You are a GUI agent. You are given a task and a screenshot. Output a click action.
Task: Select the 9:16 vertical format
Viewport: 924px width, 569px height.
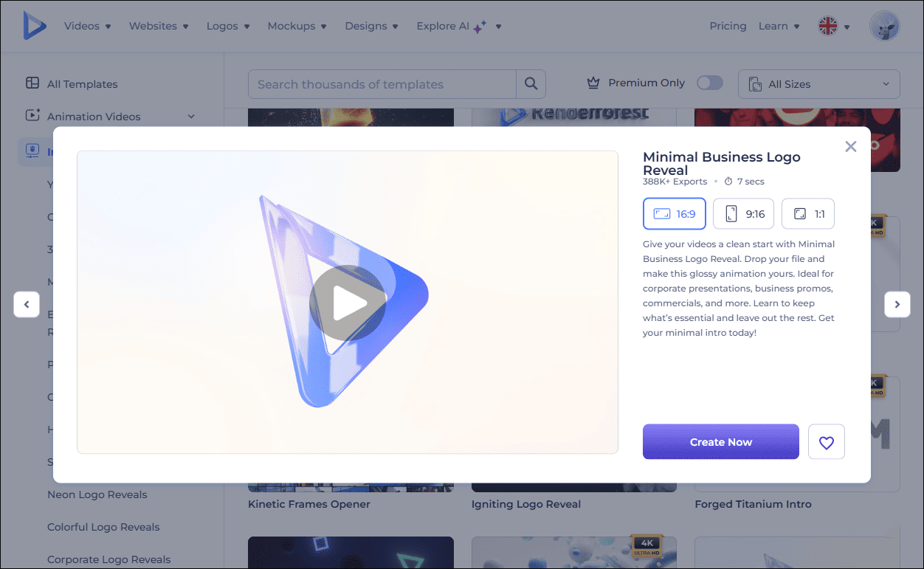pyautogui.click(x=743, y=213)
